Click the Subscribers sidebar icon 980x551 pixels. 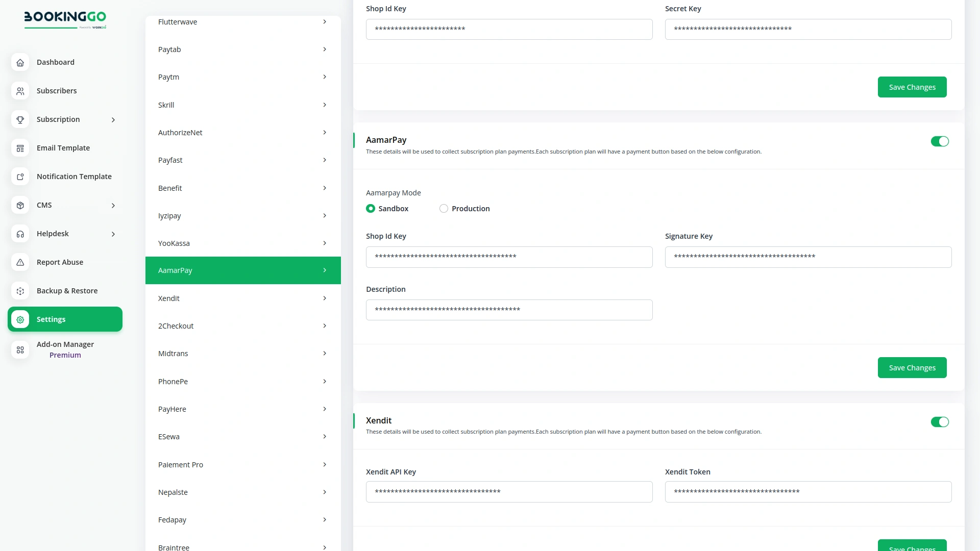click(20, 91)
